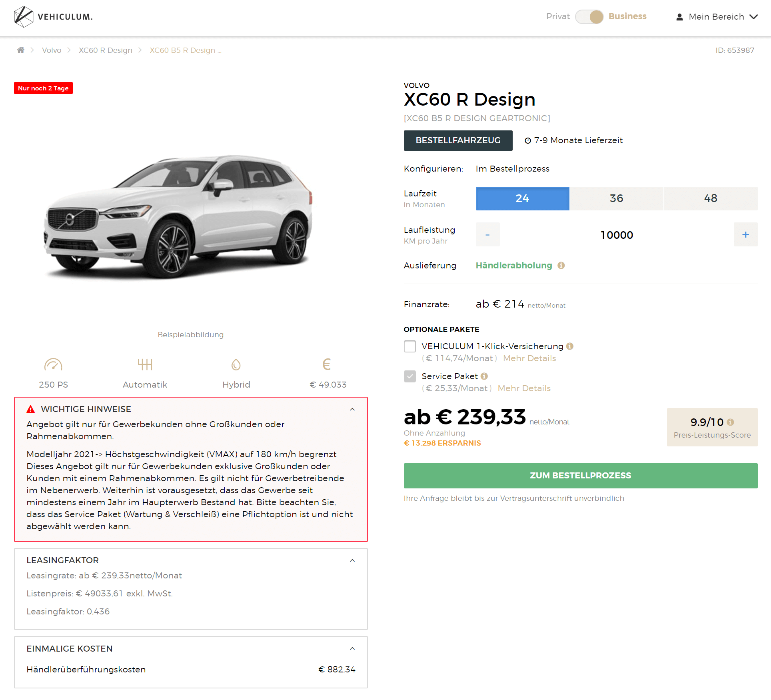
Task: Open info icon for Preis-Leistungs-Score
Action: click(731, 422)
